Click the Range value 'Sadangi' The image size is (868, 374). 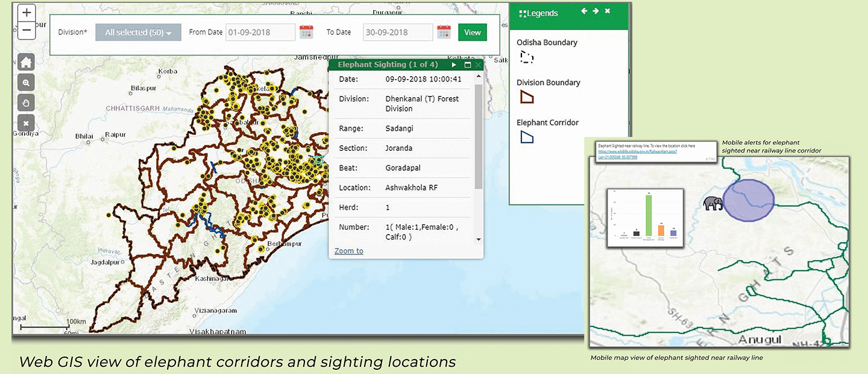pyautogui.click(x=400, y=128)
